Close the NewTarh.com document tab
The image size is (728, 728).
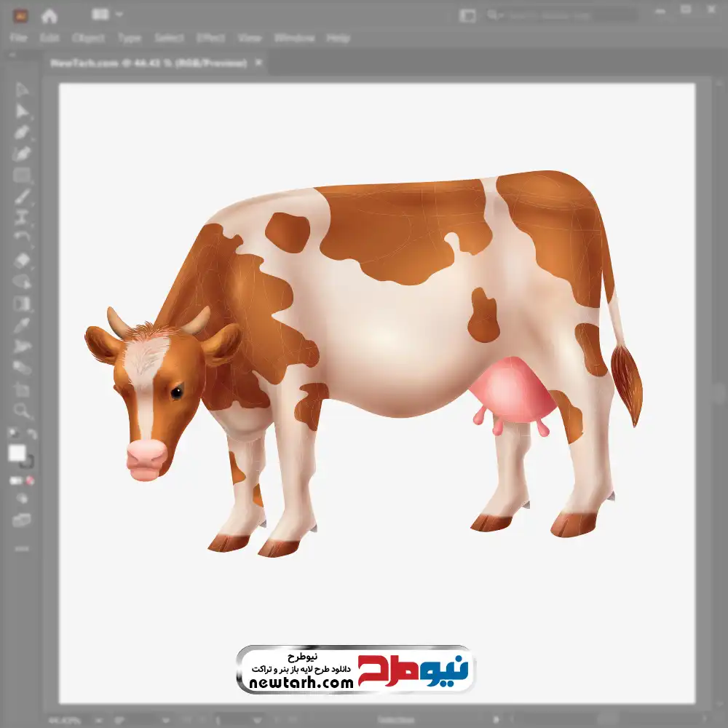(x=258, y=63)
